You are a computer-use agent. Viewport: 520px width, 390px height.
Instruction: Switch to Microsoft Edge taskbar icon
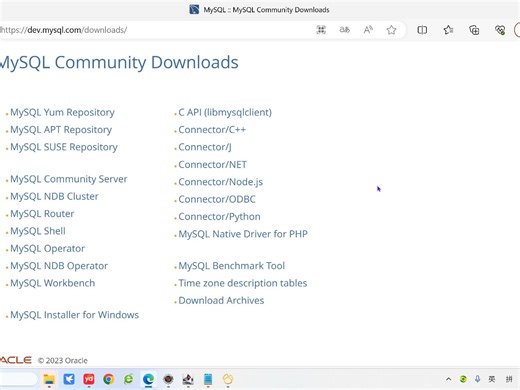(148, 379)
